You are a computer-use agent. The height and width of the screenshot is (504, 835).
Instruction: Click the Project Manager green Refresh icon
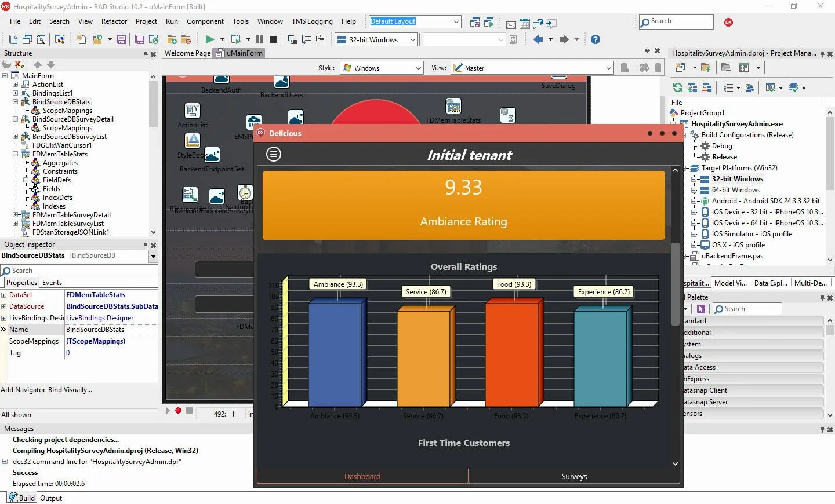677,87
